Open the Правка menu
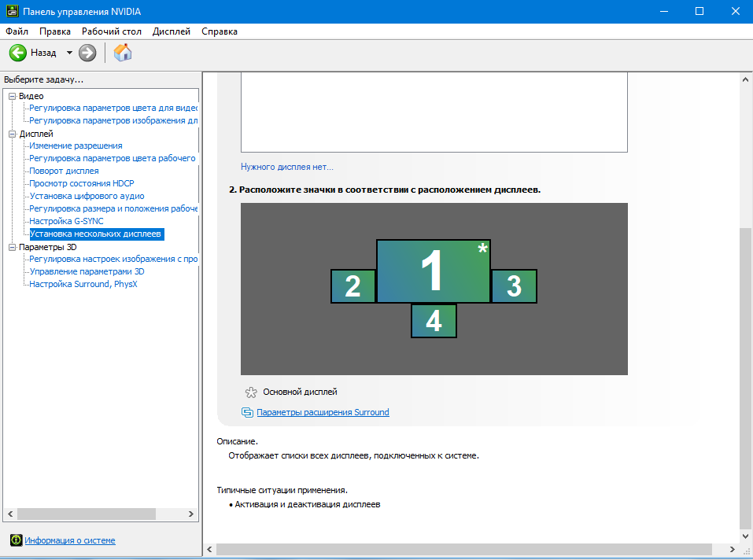 55,31
